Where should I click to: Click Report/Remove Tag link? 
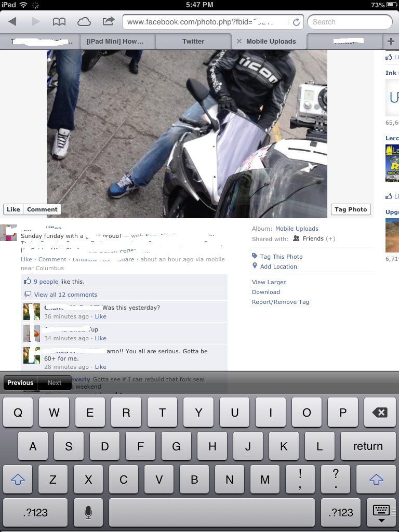tap(280, 302)
